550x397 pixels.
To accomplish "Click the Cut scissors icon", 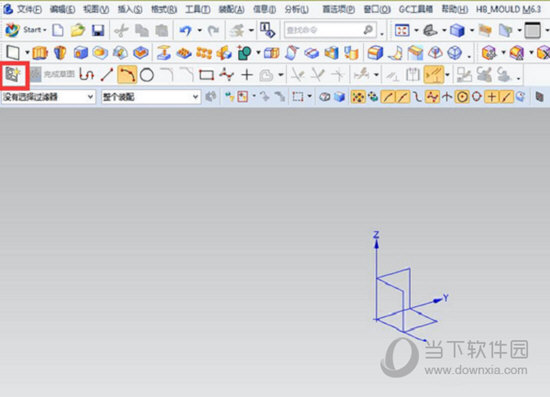I will pos(121,31).
